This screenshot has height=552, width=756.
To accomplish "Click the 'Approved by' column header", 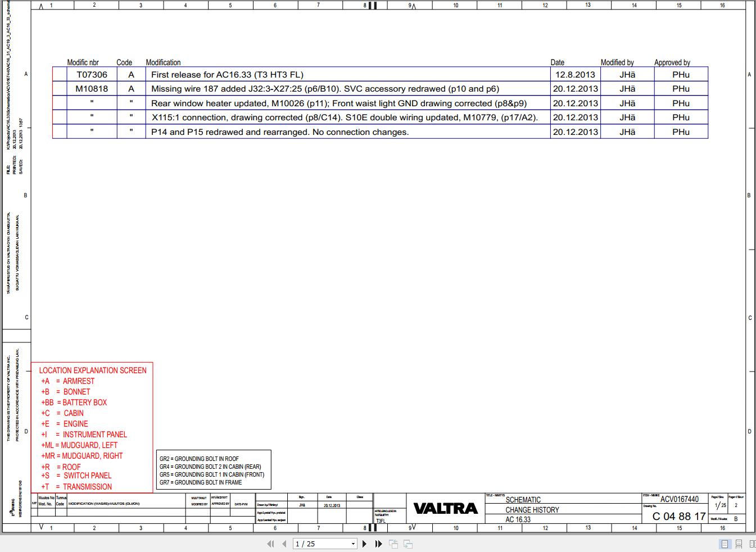I will point(672,62).
